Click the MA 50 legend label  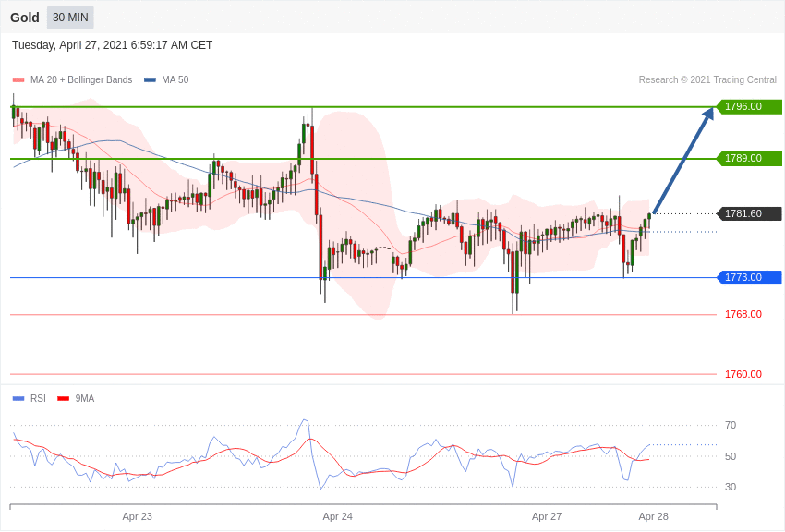(175, 79)
